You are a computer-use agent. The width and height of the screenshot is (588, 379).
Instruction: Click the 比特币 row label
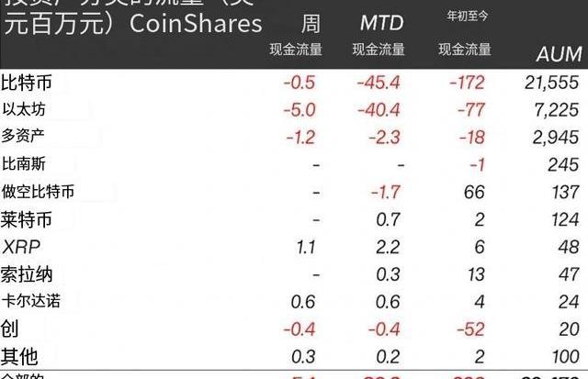[28, 84]
